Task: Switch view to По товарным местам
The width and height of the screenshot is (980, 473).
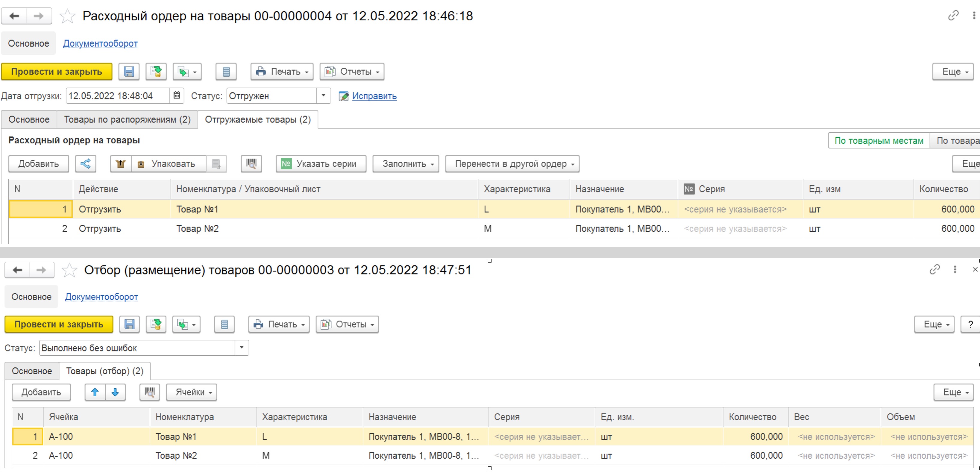Action: (x=879, y=141)
